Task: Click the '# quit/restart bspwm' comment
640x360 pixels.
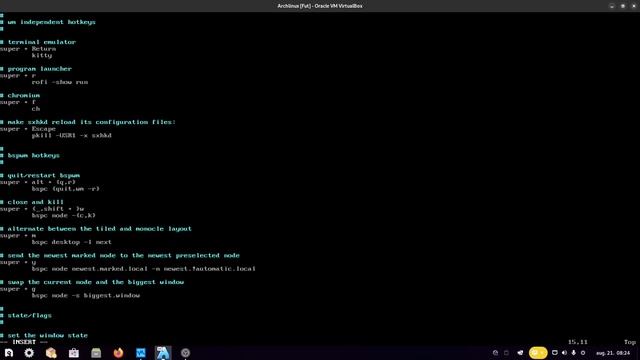Action: [40, 176]
